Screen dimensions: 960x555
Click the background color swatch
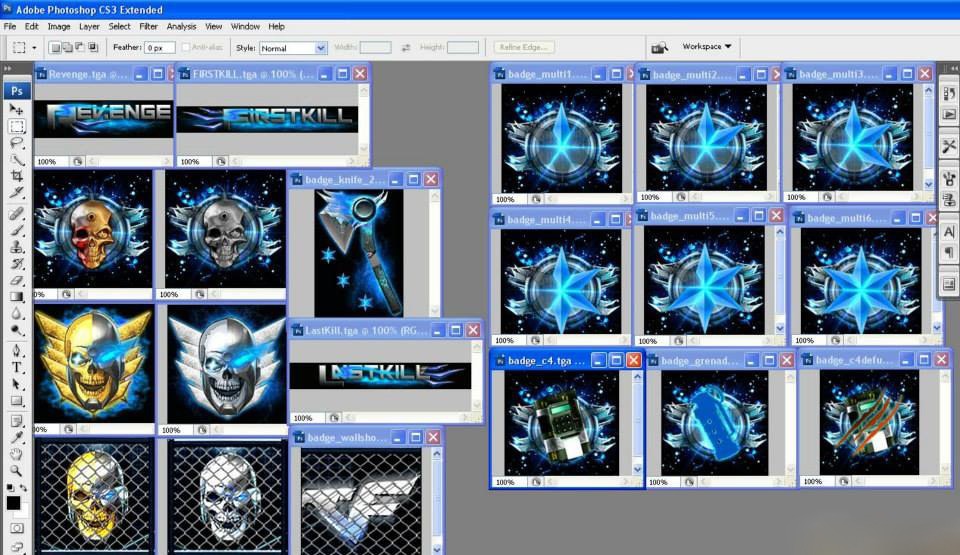(x=24, y=513)
